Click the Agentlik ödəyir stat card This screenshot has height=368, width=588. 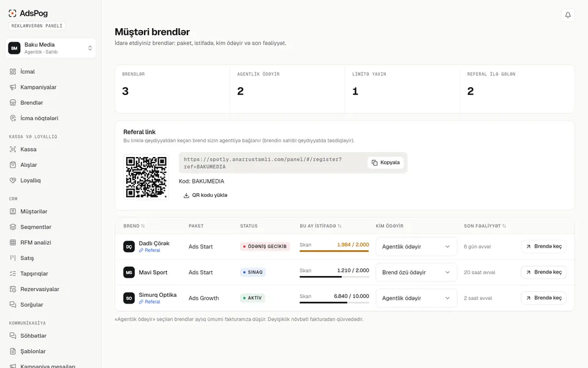[287, 89]
